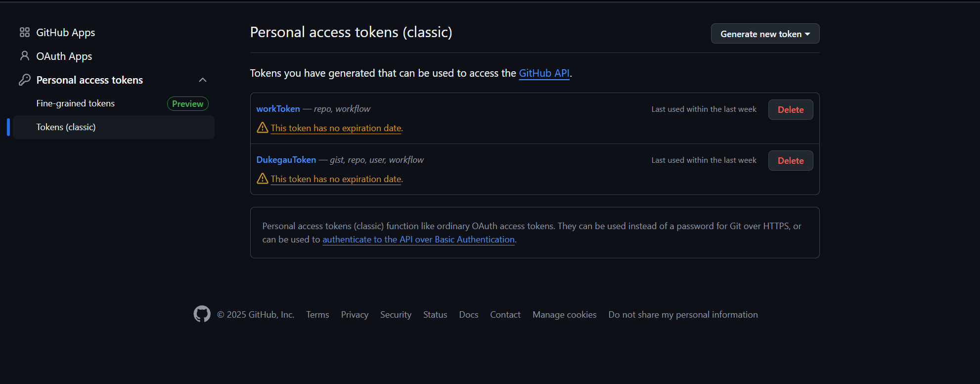980x384 pixels.
Task: Collapse the Personal access tokens section
Action: click(202, 80)
